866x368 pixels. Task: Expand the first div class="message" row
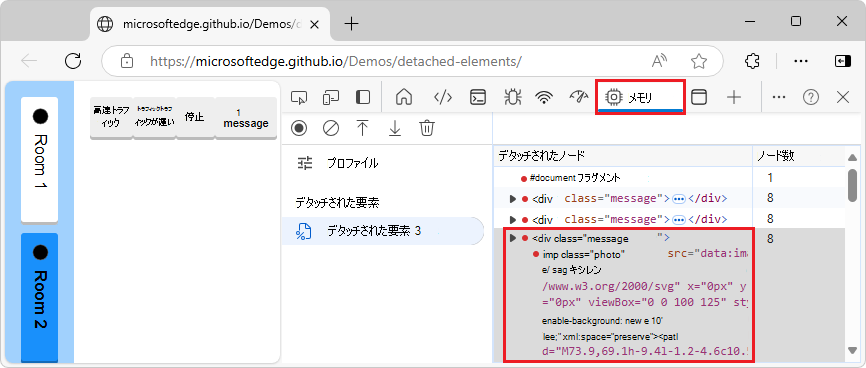click(513, 198)
